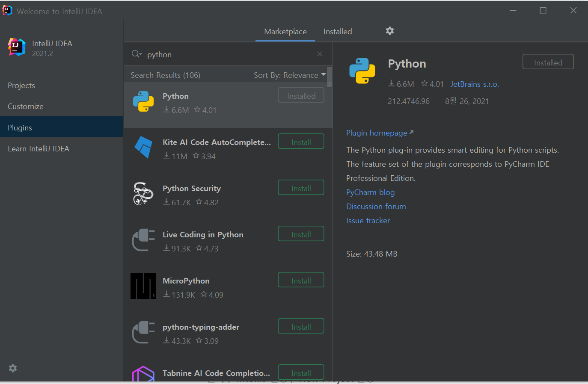Click the large Python logo in details

[x=362, y=71]
